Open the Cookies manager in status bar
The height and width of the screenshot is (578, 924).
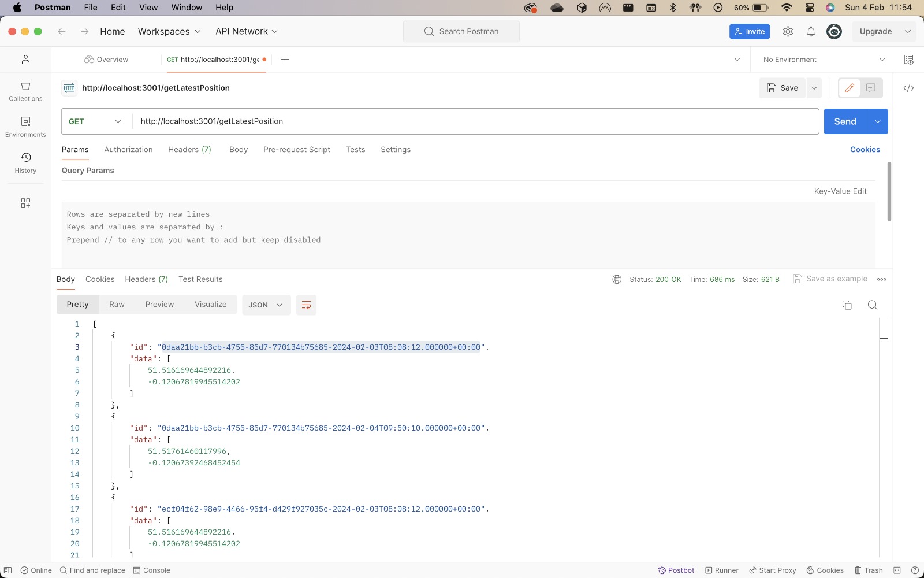[825, 570]
